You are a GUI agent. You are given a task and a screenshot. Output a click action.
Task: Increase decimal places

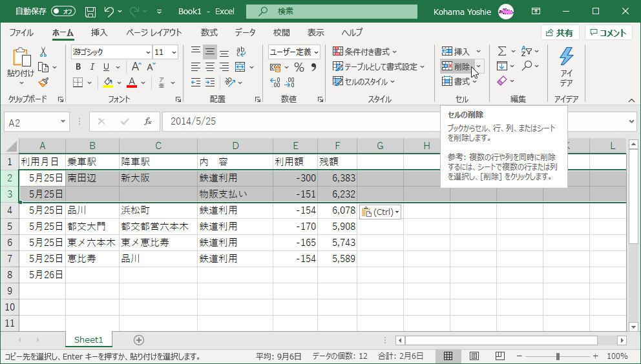(x=275, y=83)
